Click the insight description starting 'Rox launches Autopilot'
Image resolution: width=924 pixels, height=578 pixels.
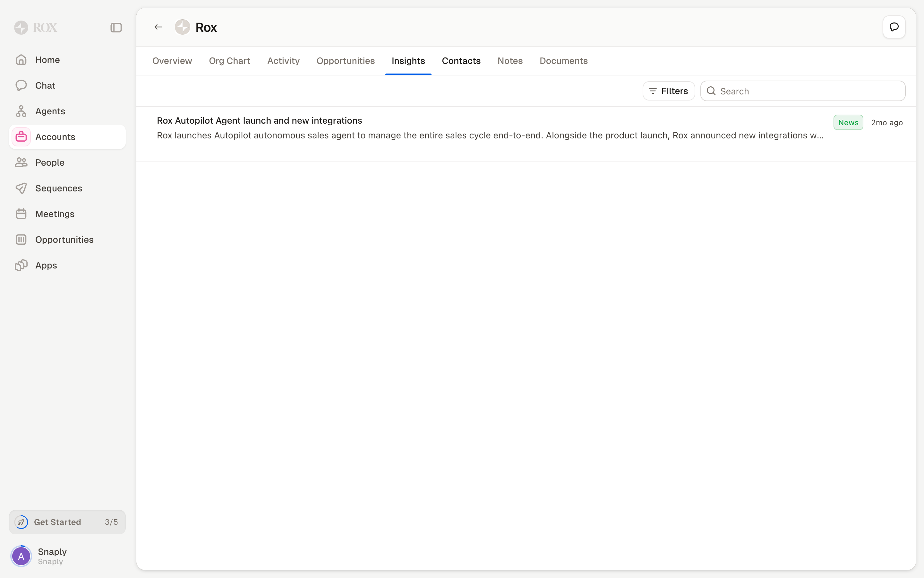(490, 135)
